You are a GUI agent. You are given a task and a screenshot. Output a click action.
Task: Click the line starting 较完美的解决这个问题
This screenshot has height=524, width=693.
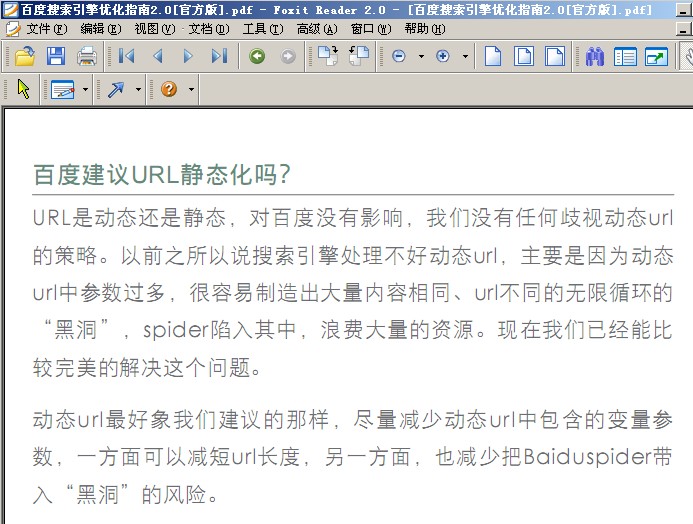pos(147,368)
